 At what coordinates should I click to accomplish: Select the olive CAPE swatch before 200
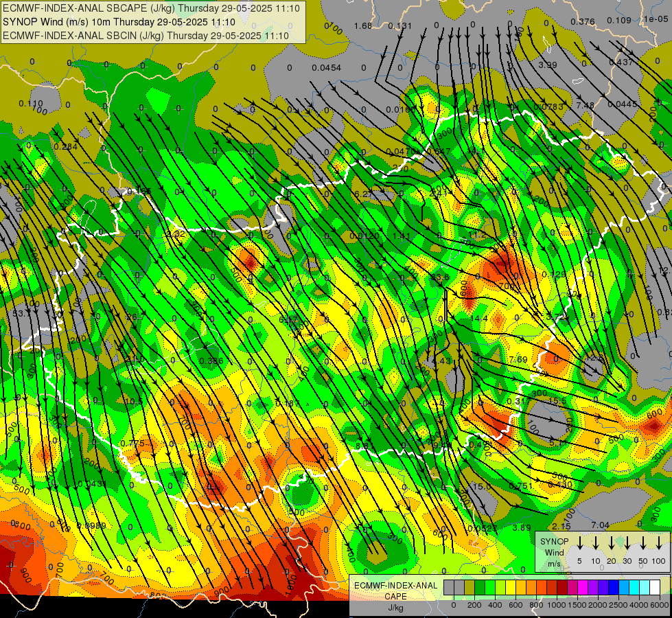point(470,587)
